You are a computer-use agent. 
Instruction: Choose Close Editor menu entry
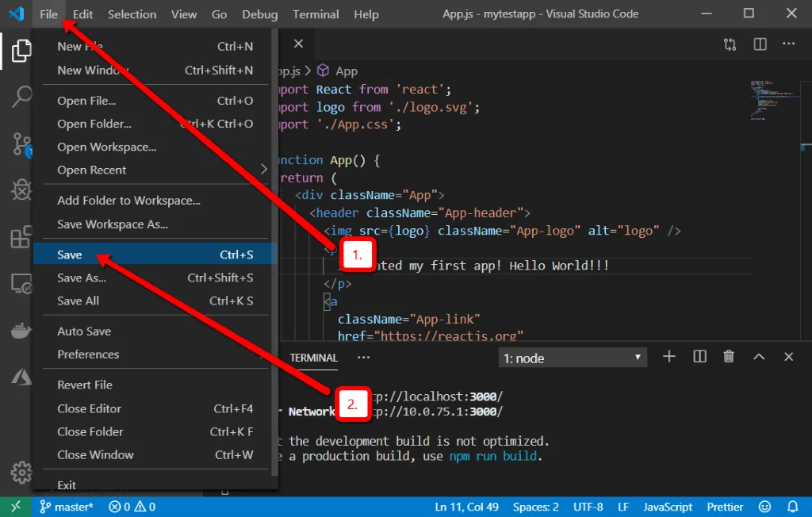[155, 408]
